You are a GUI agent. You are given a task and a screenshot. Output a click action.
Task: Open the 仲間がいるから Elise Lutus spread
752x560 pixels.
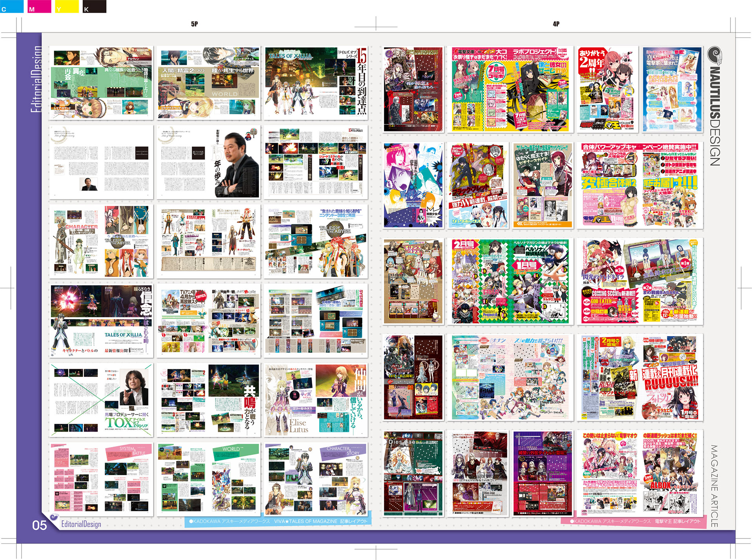click(x=316, y=400)
